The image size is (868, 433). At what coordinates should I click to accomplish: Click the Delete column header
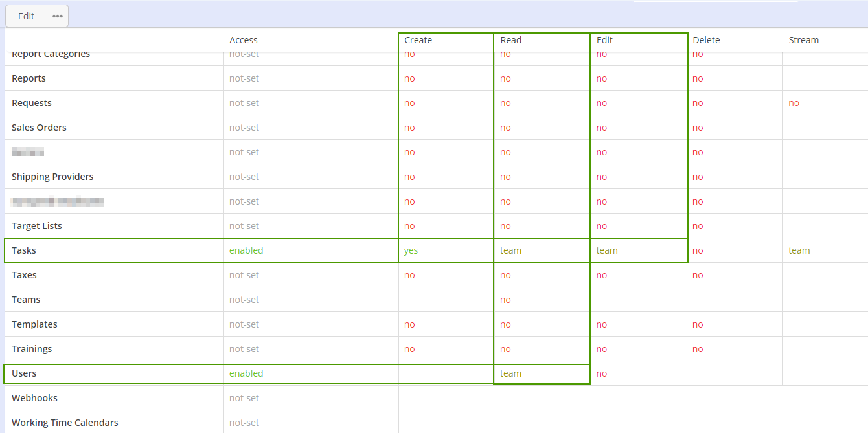coord(706,40)
